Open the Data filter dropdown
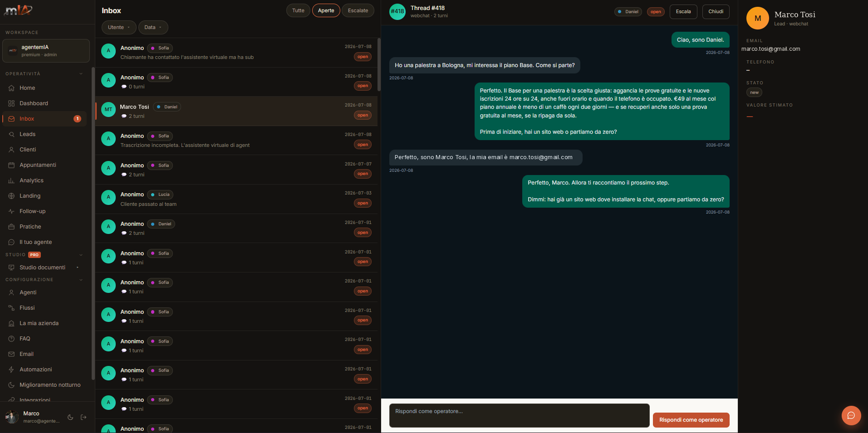This screenshot has width=868, height=433. (153, 27)
